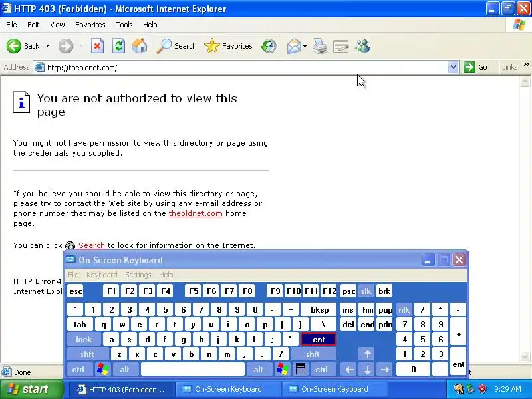
Task: Open the File menu in Internet Explorer
Action: [11, 25]
